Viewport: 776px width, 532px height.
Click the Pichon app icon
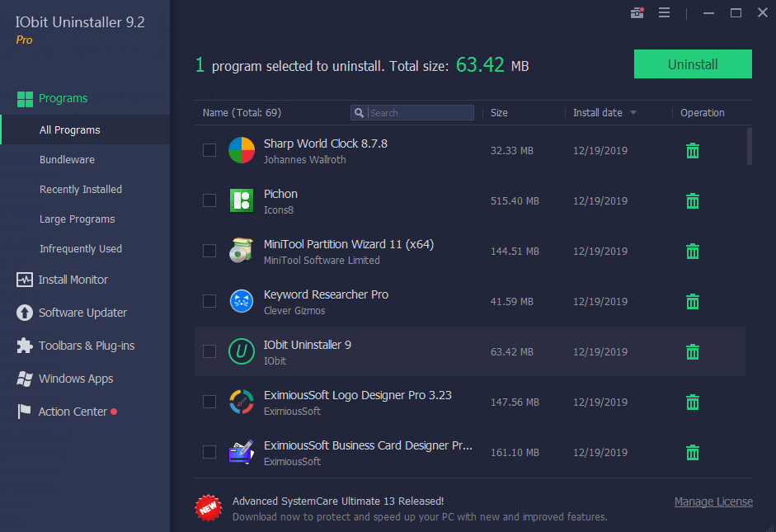click(242, 200)
